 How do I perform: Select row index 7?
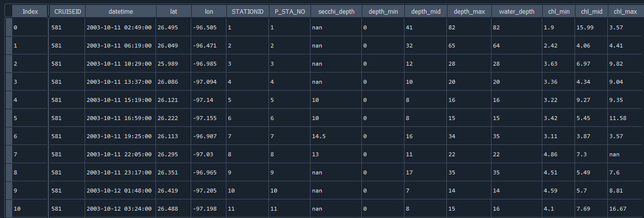30,154
